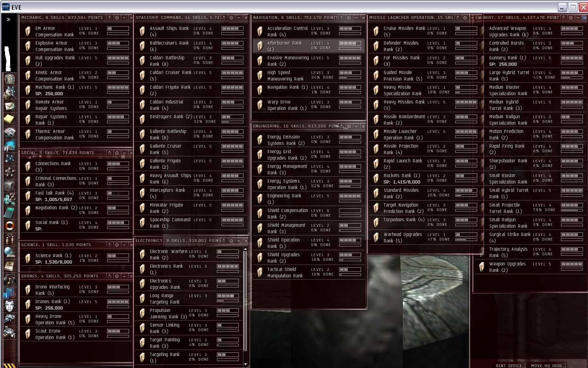
Task: Toggle pin on the Engineering skills window
Action: click(x=341, y=126)
